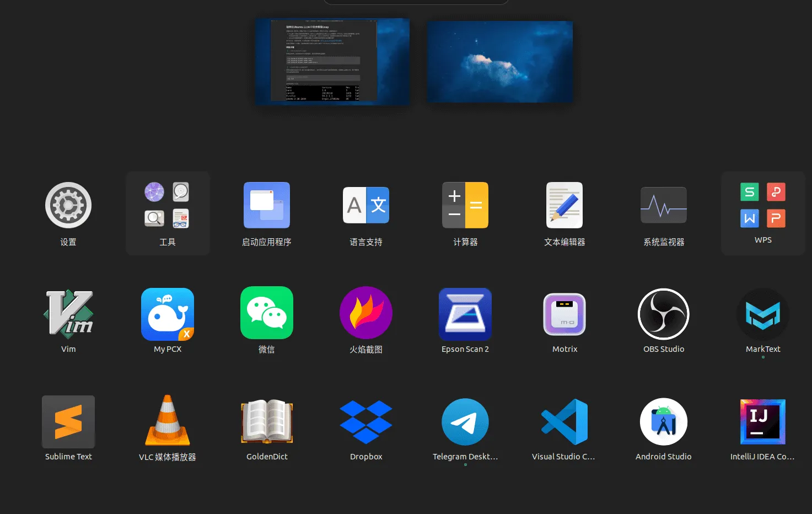
Task: Click the WPS Writer W icon in folder
Action: click(x=750, y=218)
